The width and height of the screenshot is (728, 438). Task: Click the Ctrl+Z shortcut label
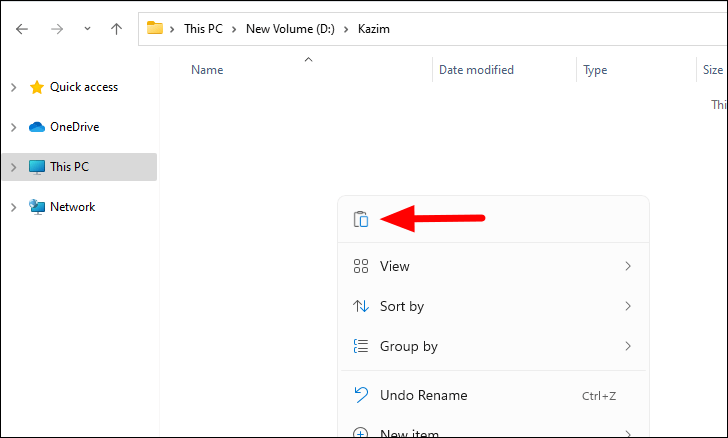coord(599,396)
